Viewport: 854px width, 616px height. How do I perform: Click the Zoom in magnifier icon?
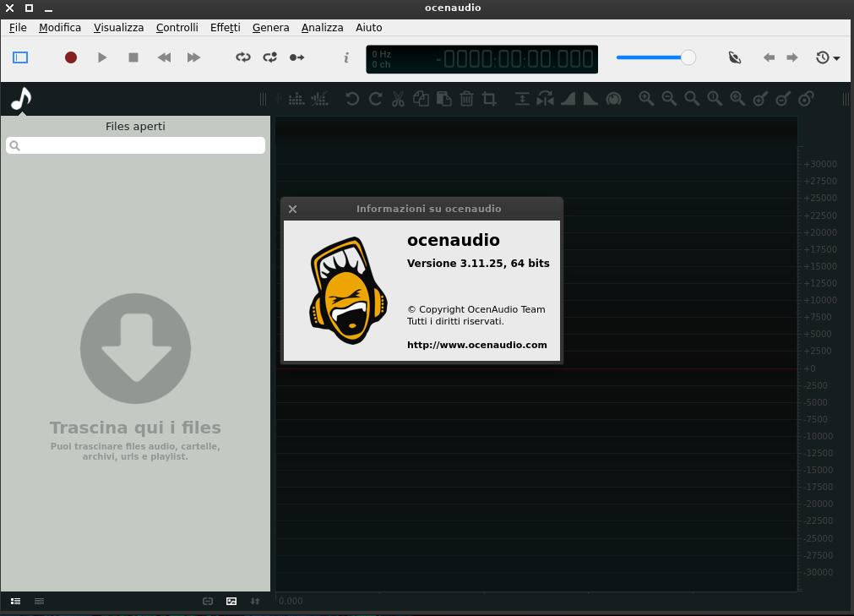646,99
